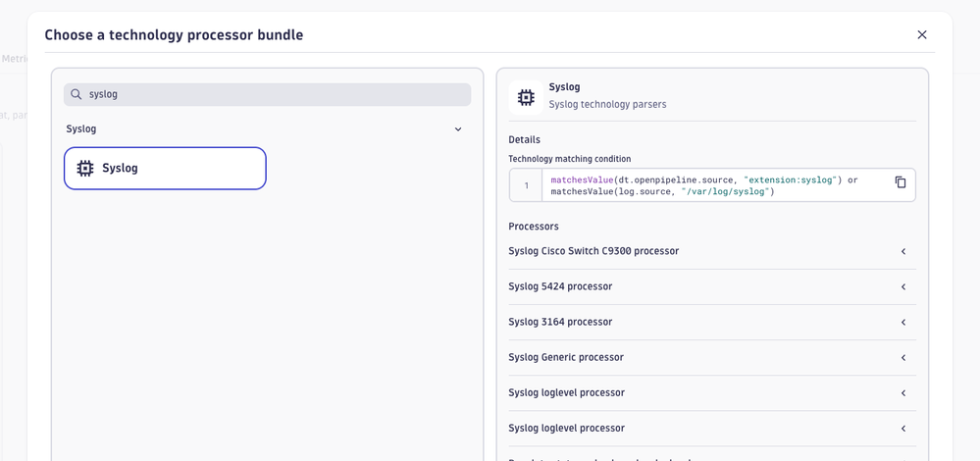Copy the technology matching condition code
The image size is (980, 461).
(x=900, y=182)
